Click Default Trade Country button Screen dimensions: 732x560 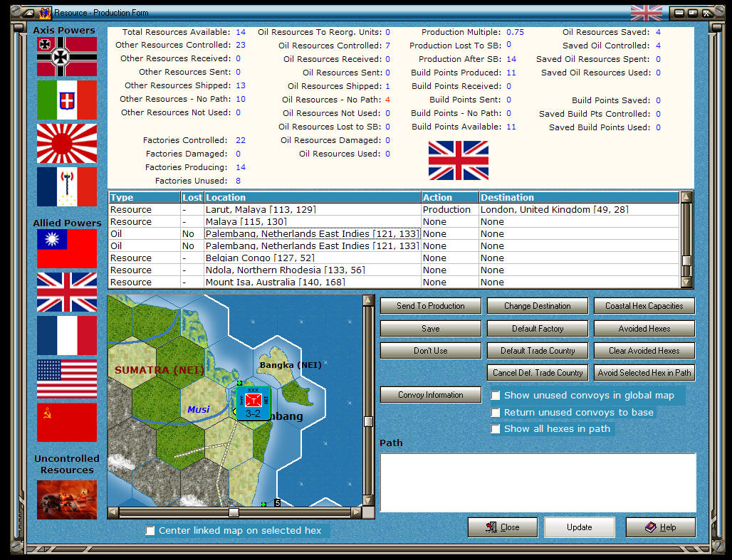tap(538, 351)
